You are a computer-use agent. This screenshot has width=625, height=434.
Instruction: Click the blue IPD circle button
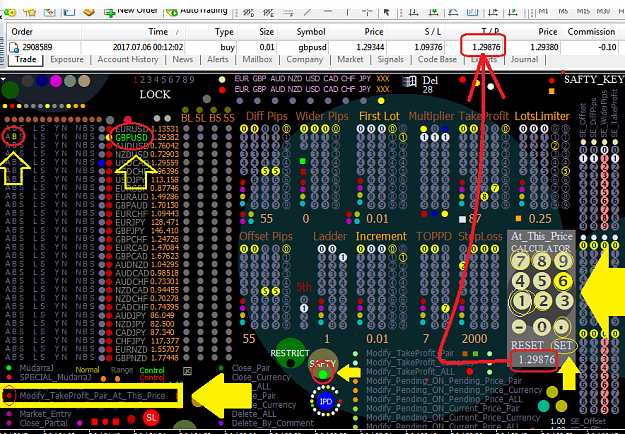[x=326, y=402]
